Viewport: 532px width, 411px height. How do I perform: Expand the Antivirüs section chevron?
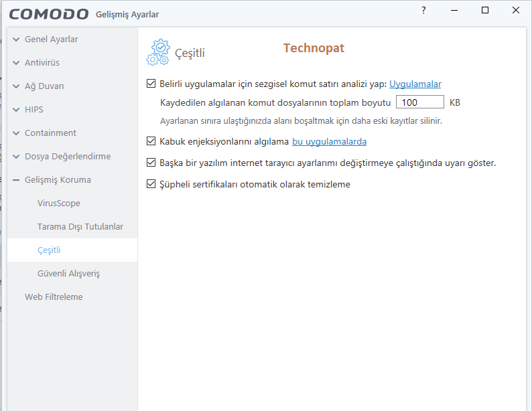(x=17, y=63)
